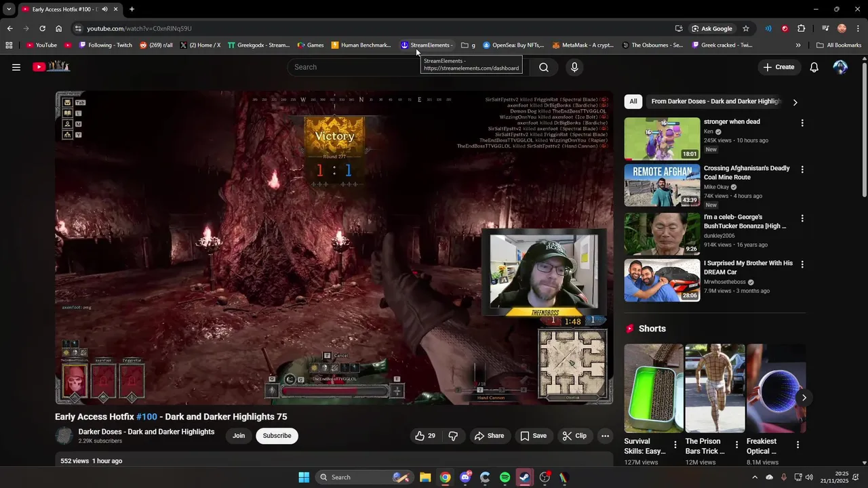Screen dimensions: 868x488
Task: Share the video
Action: pos(489,436)
